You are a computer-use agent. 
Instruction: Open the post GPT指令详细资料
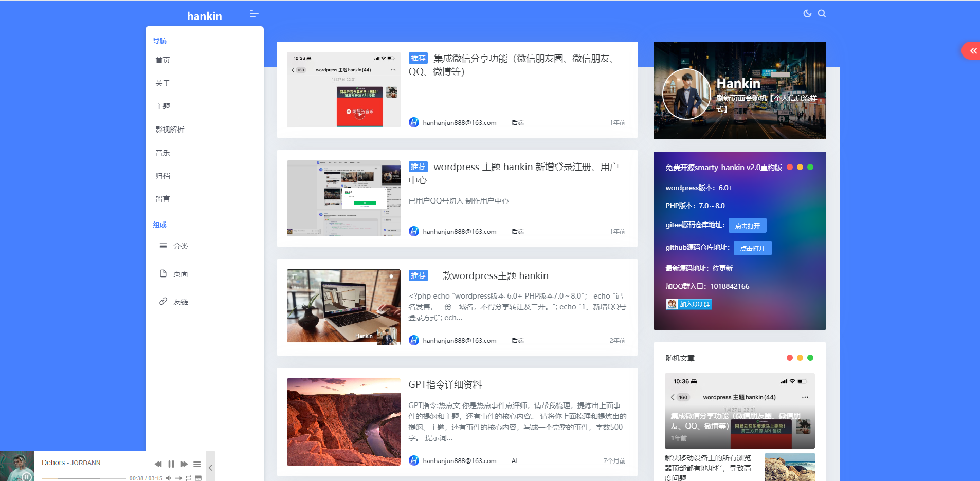pyautogui.click(x=445, y=385)
